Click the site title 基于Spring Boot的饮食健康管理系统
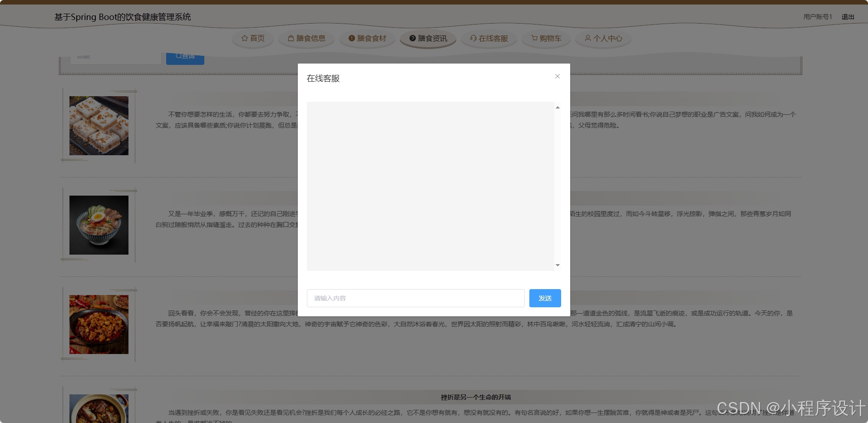This screenshot has height=423, width=868. [123, 17]
